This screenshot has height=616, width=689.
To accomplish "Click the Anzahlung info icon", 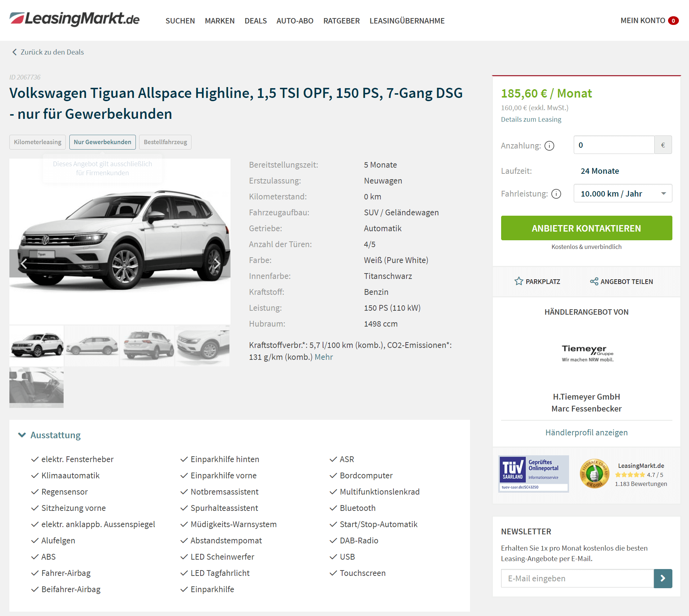I will coord(549,146).
